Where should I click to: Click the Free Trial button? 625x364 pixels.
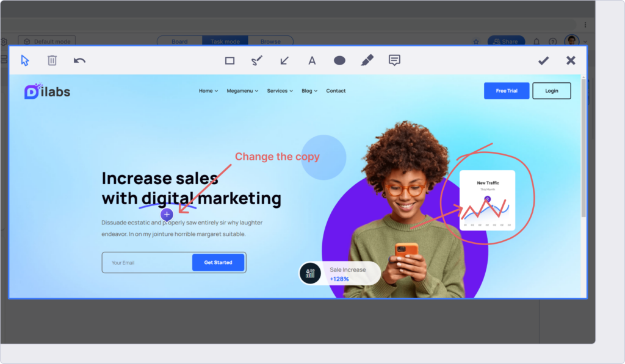pos(507,90)
